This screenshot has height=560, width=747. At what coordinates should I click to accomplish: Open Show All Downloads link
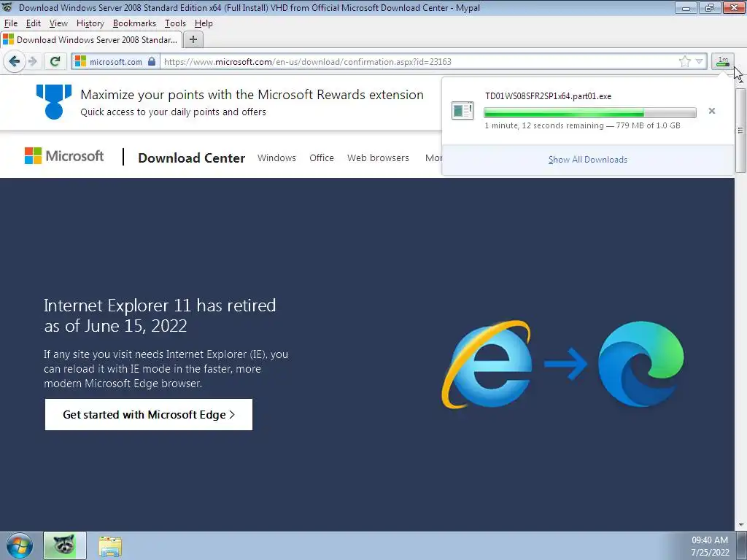[x=587, y=160]
